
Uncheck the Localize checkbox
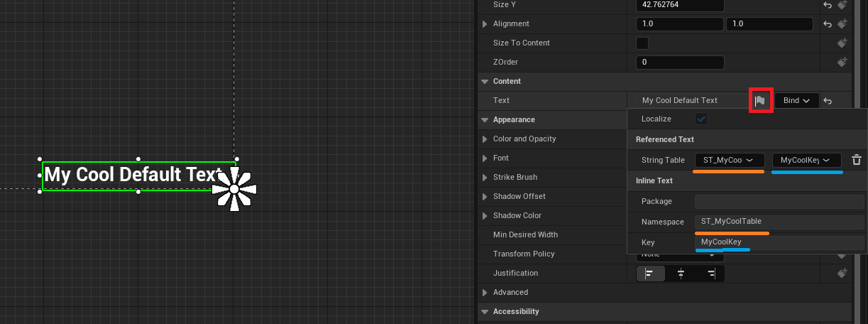701,119
